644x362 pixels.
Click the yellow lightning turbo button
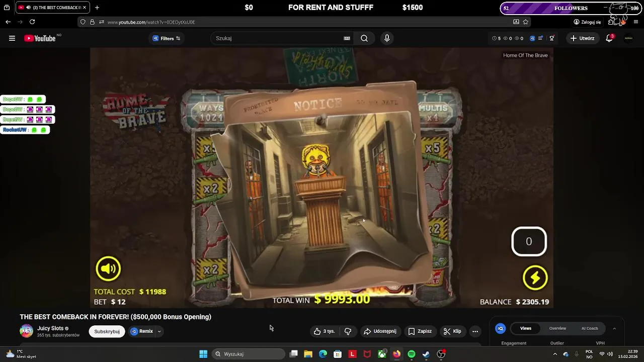pos(535,278)
